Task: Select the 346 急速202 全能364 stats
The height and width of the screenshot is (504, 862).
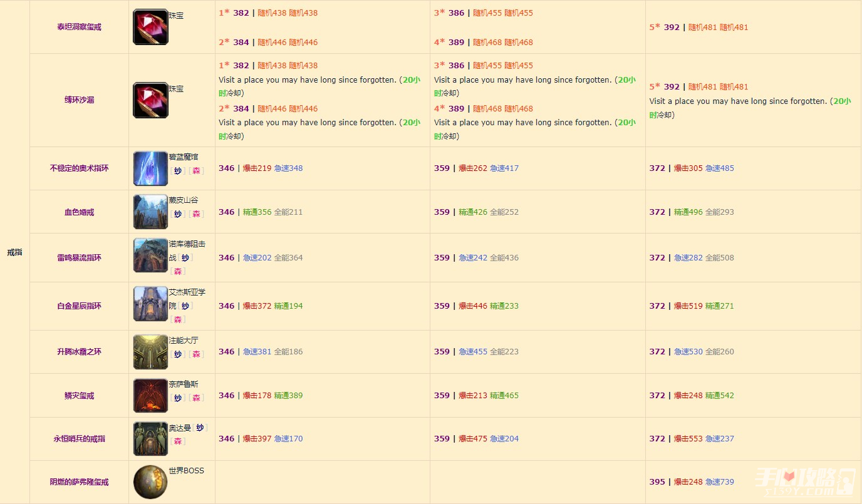Action: pos(261,257)
